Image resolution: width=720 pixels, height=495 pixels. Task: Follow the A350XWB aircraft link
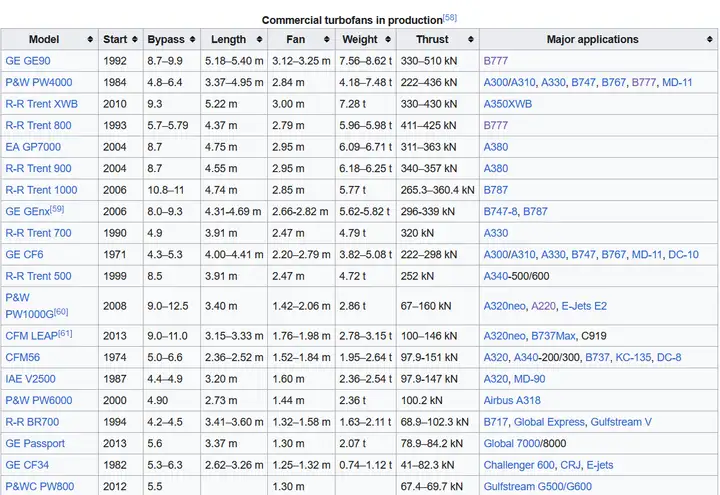(x=507, y=104)
